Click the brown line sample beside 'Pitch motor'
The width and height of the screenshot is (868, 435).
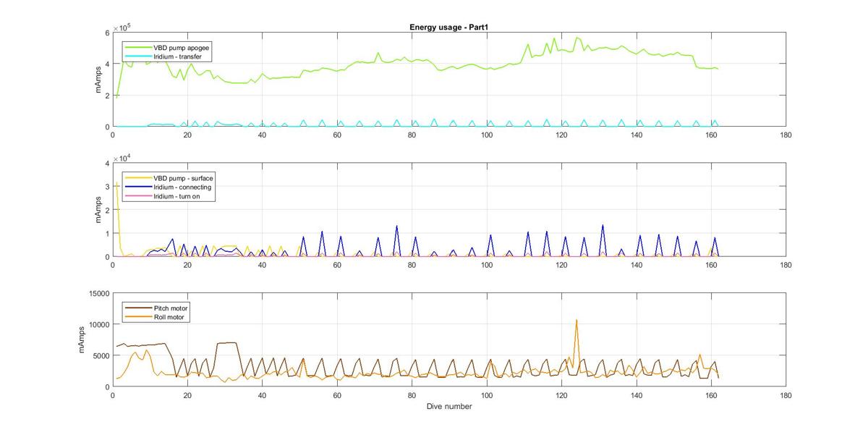pyautogui.click(x=137, y=308)
